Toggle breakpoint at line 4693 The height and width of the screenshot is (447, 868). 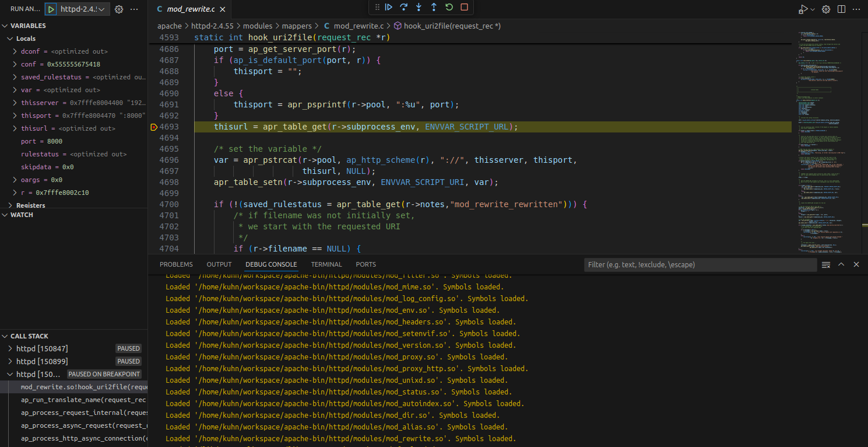(154, 127)
